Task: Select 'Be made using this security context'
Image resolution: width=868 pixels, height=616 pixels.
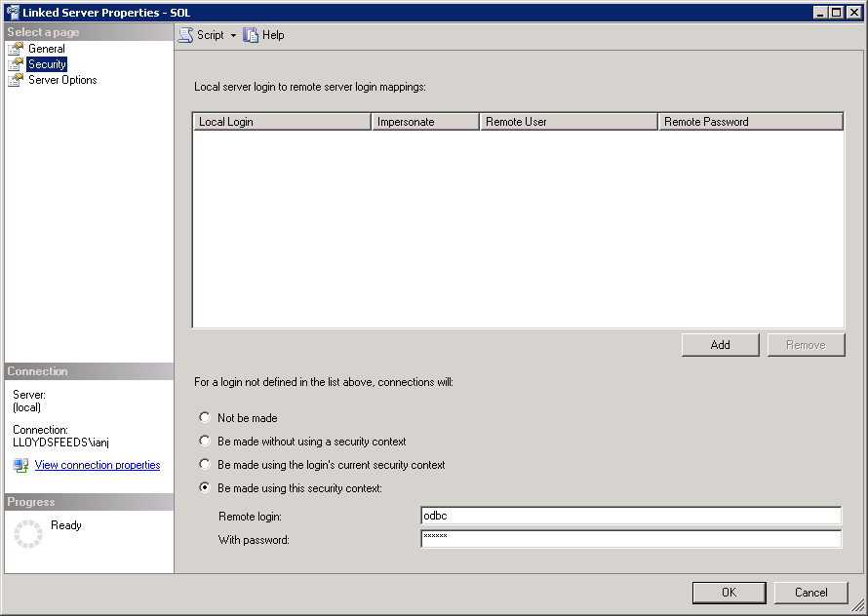Action: point(205,488)
